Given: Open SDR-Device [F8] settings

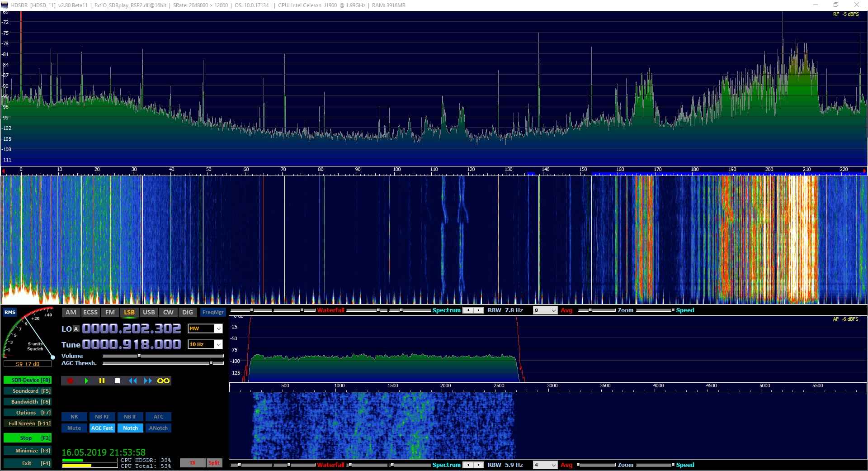Looking at the screenshot, I should 27,380.
